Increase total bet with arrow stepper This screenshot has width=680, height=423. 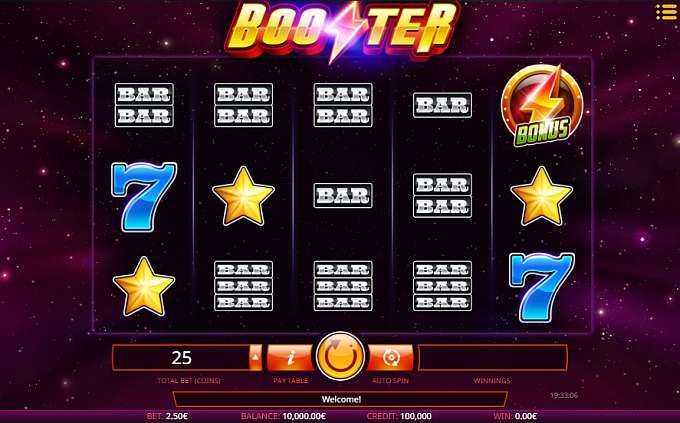[x=256, y=358]
